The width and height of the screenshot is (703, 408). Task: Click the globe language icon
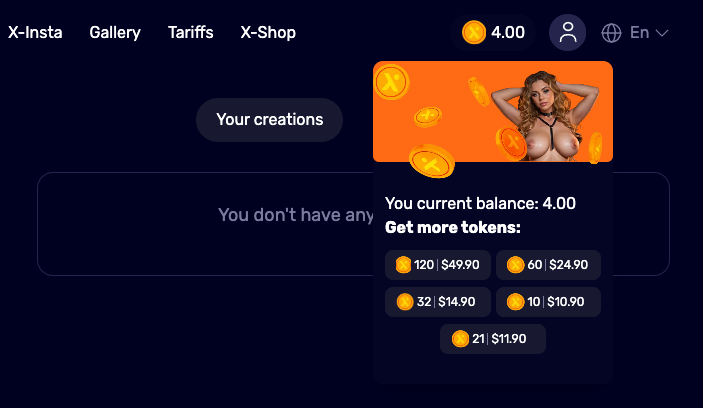[612, 32]
